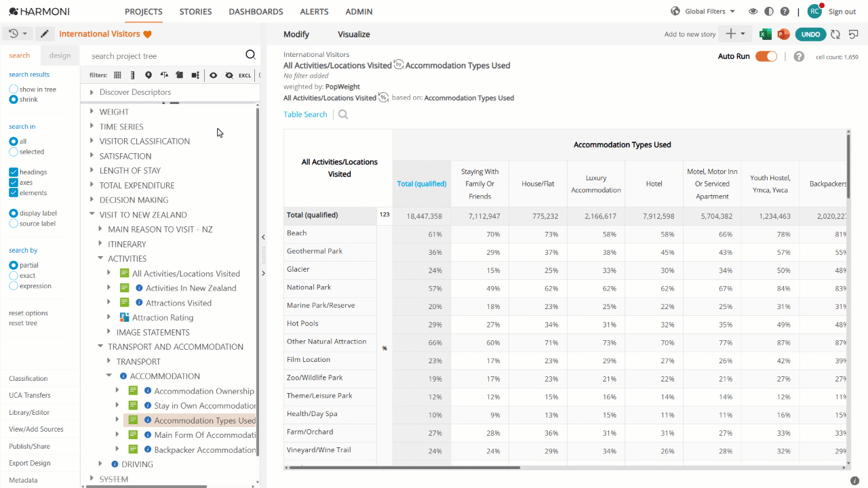This screenshot has width=868, height=488.
Task: Open the PROJECTS menu
Action: (x=144, y=12)
